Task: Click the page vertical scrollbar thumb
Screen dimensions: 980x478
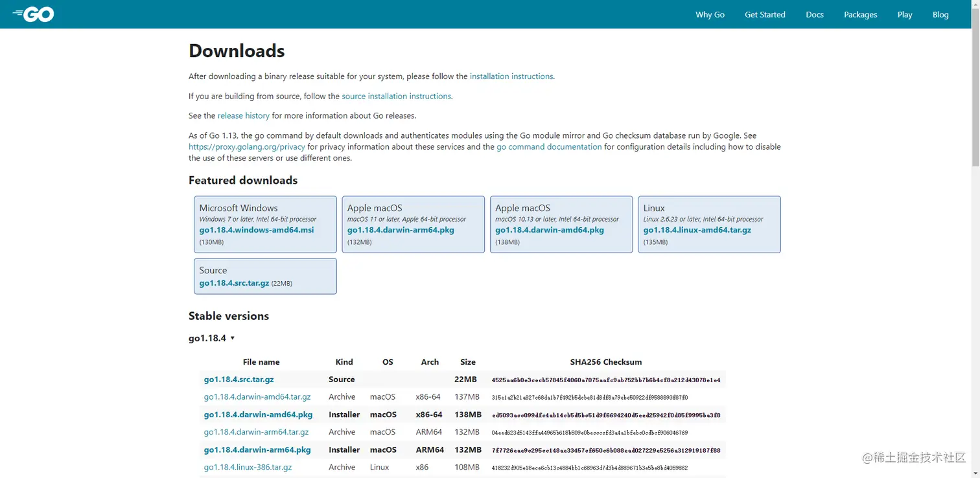Action: (975, 89)
